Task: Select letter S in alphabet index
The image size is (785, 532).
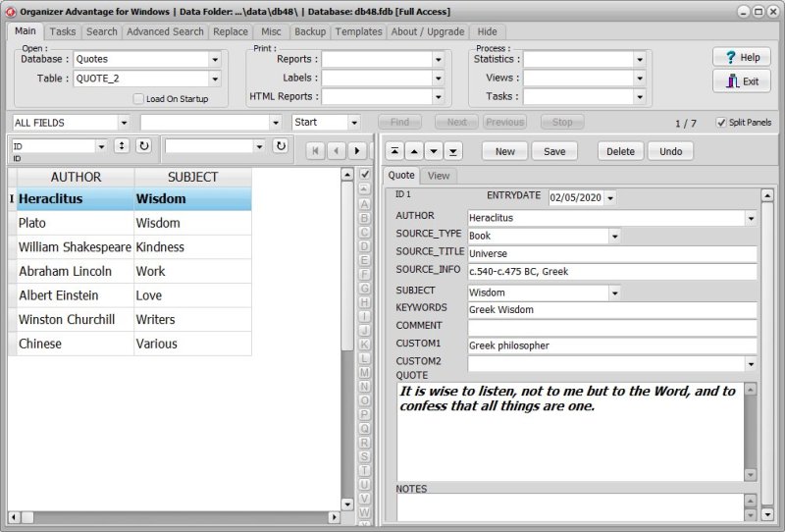Action: click(x=364, y=456)
